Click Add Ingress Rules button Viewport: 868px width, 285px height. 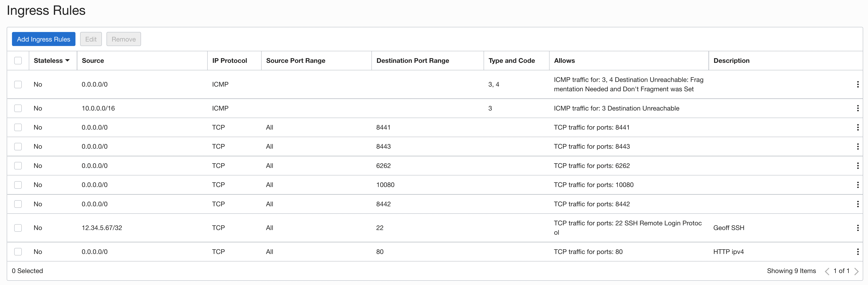(x=43, y=39)
